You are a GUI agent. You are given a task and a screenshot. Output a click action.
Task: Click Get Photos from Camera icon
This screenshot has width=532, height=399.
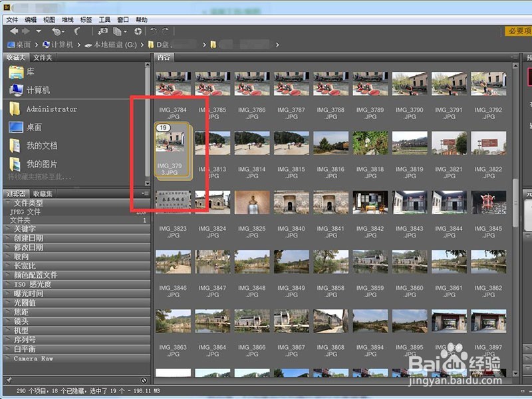coord(102,31)
